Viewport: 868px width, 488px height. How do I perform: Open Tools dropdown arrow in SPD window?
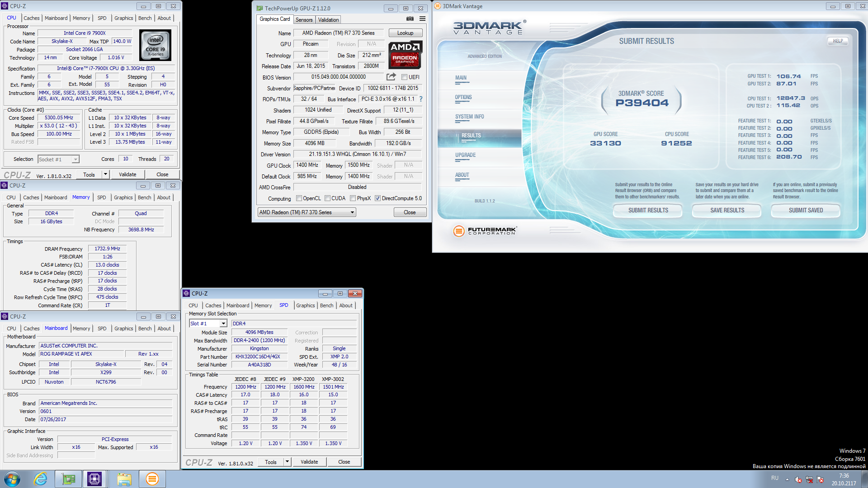287,462
